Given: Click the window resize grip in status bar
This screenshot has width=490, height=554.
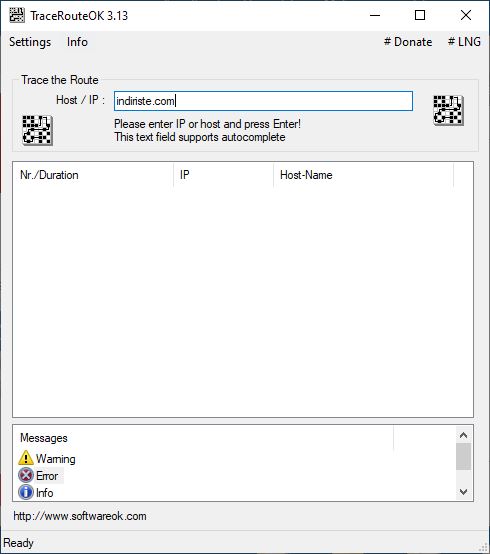Looking at the screenshot, I should pyautogui.click(x=483, y=547).
